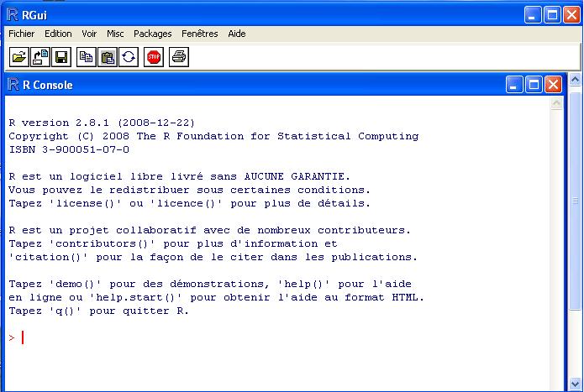Open the Edition menu

tap(58, 34)
